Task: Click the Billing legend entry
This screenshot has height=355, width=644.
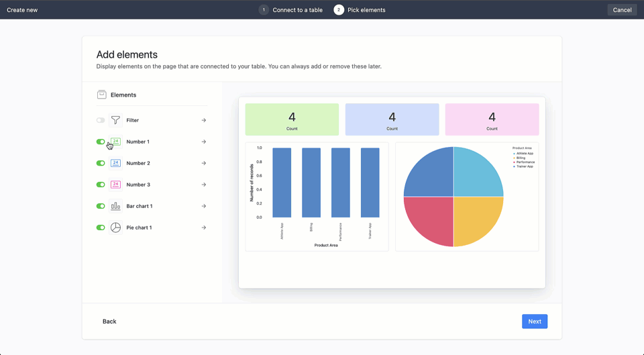Action: 519,158
